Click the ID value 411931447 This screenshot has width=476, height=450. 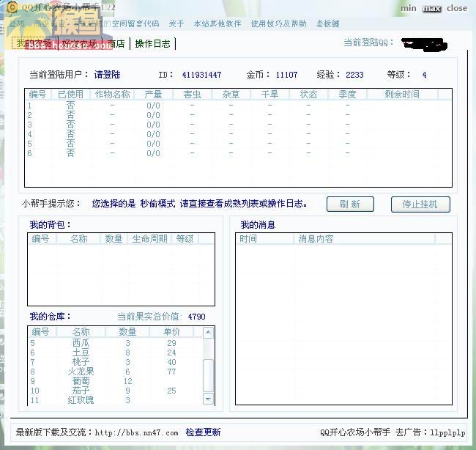pos(201,75)
